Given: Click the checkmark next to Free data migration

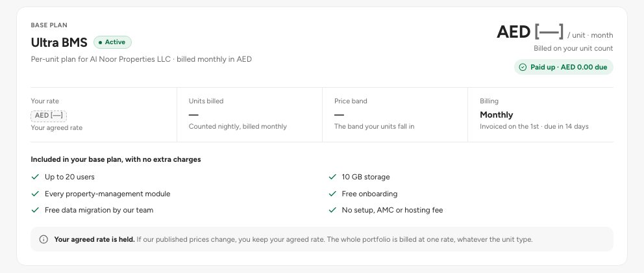Looking at the screenshot, I should coord(35,210).
